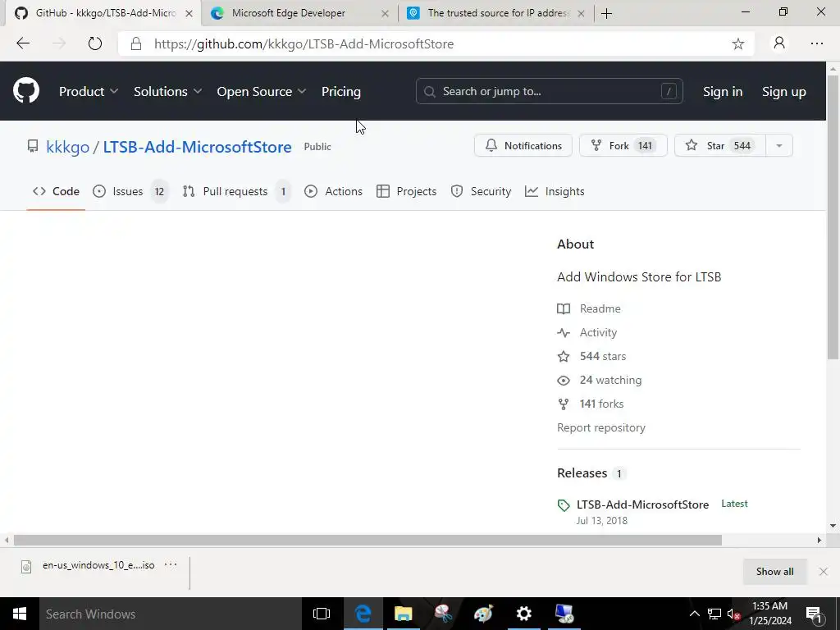Expand the Product menu

point(89,92)
